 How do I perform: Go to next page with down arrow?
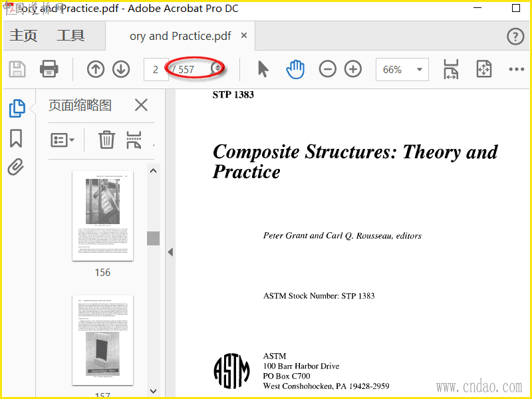click(121, 69)
